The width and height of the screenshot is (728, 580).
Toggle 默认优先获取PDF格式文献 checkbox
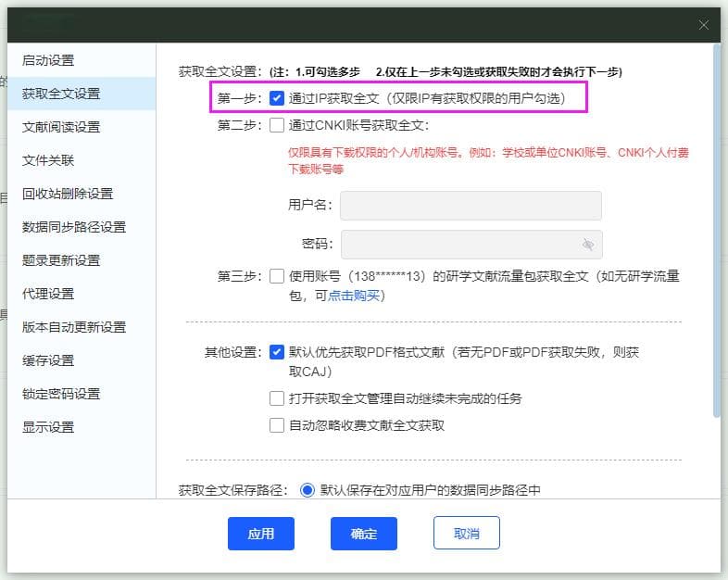(277, 352)
